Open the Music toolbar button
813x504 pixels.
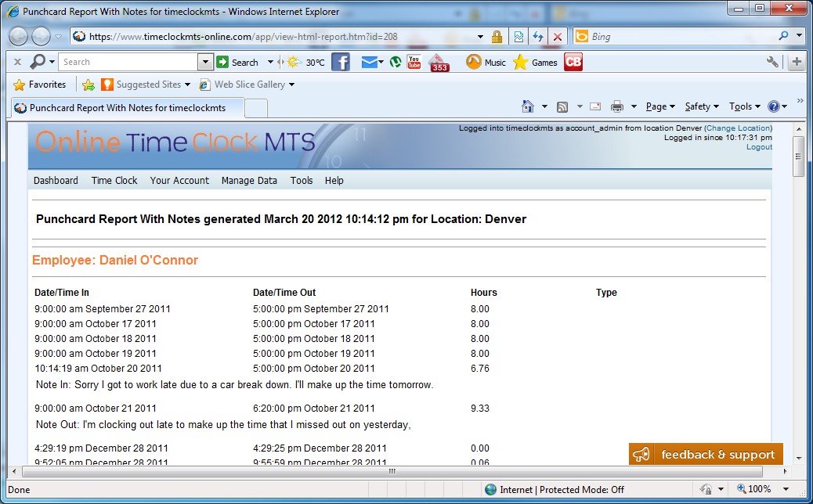coord(486,62)
